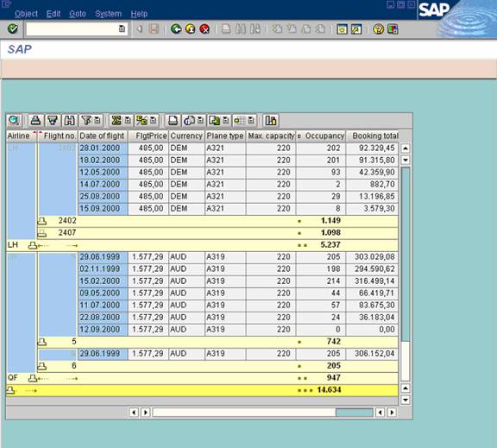Click the Details magnifier icon in ALV toolbar
This screenshot has width=497, height=448.
[x=14, y=121]
